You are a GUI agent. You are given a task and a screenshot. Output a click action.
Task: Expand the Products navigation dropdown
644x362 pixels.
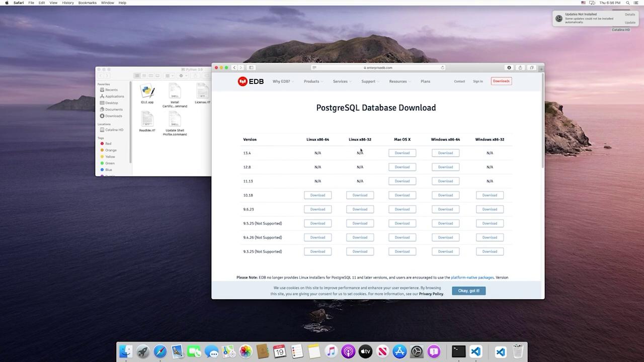tap(312, 81)
